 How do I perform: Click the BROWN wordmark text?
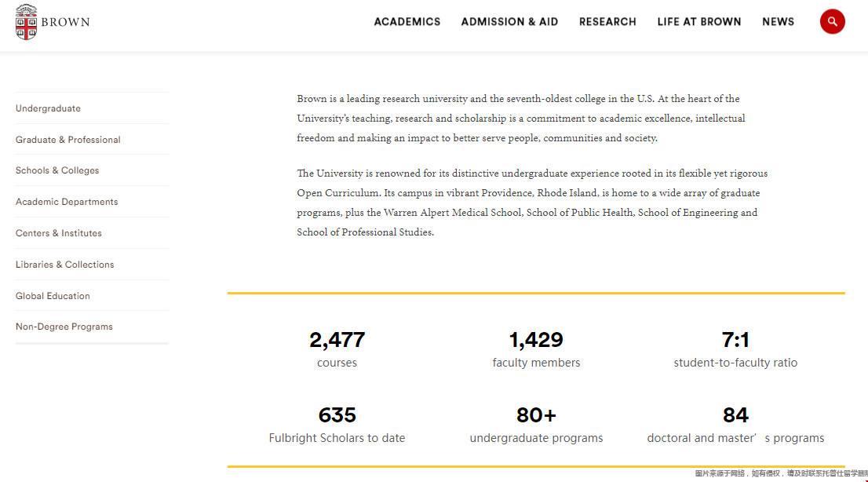click(65, 22)
